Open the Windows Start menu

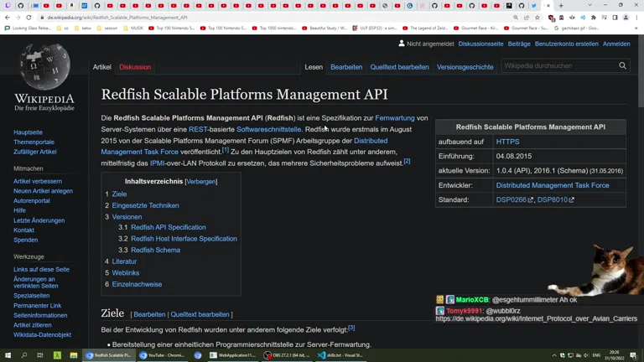coord(8,355)
